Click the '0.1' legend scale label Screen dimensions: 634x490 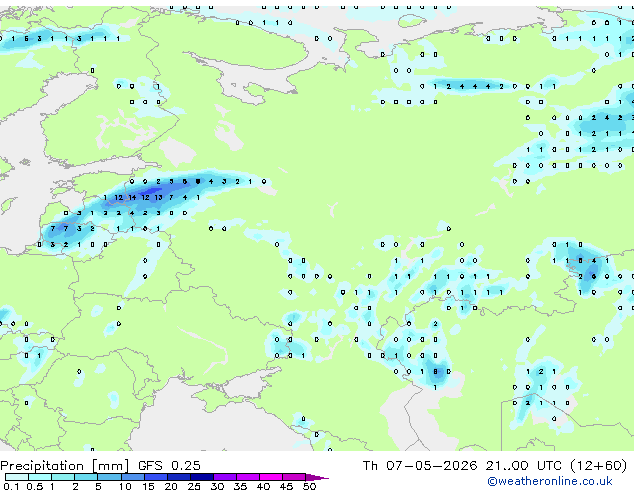(x=11, y=486)
